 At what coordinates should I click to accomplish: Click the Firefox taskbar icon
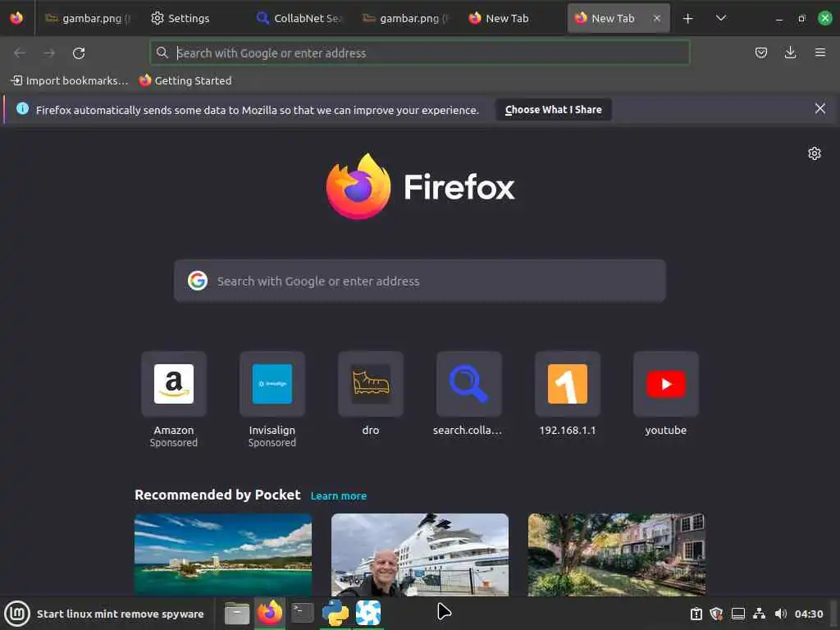269,613
